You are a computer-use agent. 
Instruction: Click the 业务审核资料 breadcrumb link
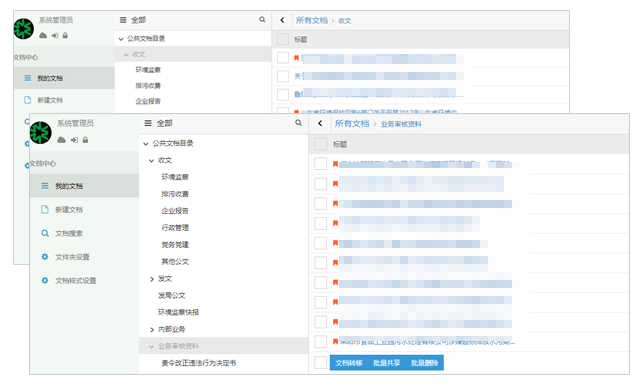(401, 124)
